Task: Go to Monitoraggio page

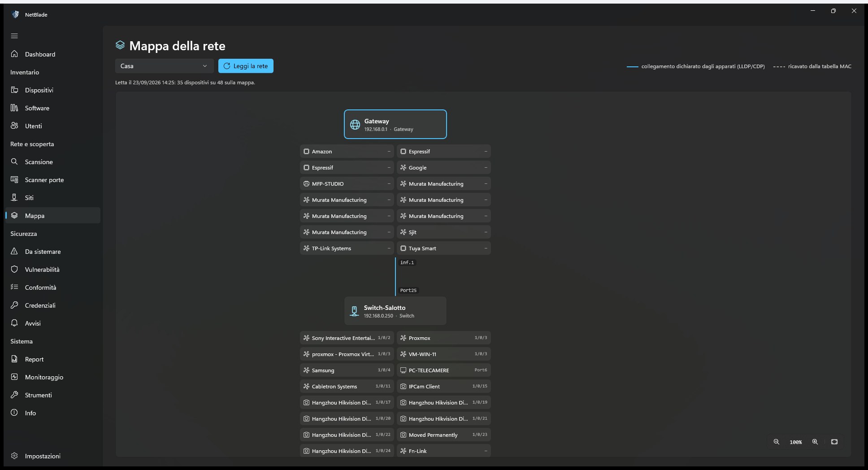Action: point(53,377)
